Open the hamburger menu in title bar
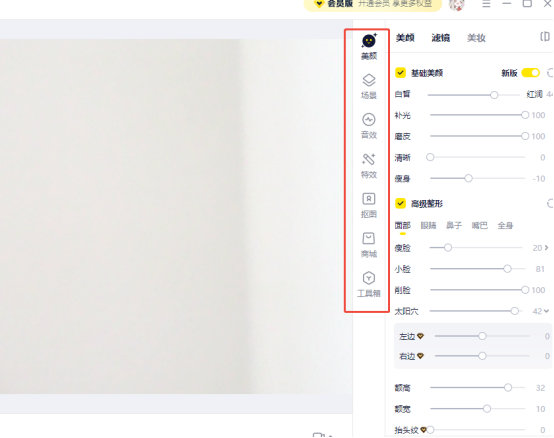Viewport: 554px width, 438px height. [x=486, y=4]
